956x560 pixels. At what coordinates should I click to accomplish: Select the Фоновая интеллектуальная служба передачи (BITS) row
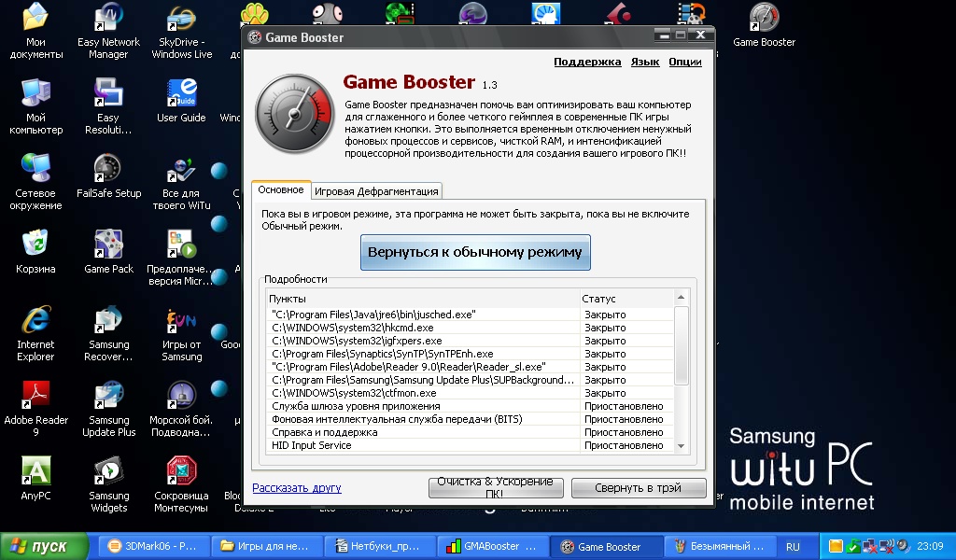(x=471, y=419)
